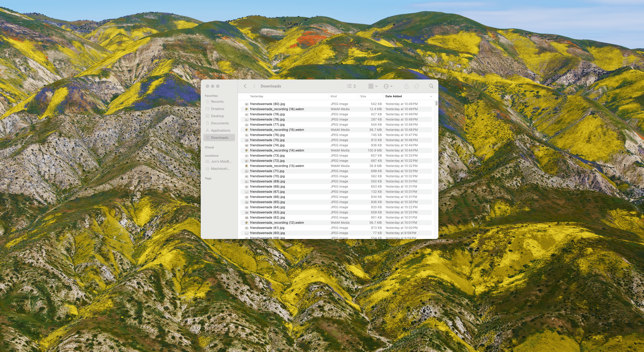Click the Edit Tags toolbar icon
This screenshot has width=644, height=352.
coord(416,86)
